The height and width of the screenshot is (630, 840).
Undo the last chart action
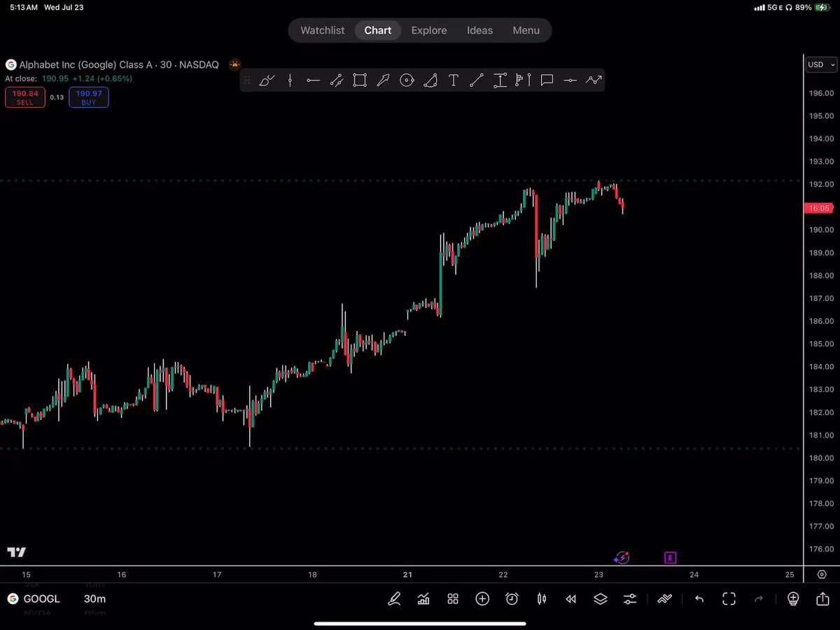tap(699, 599)
